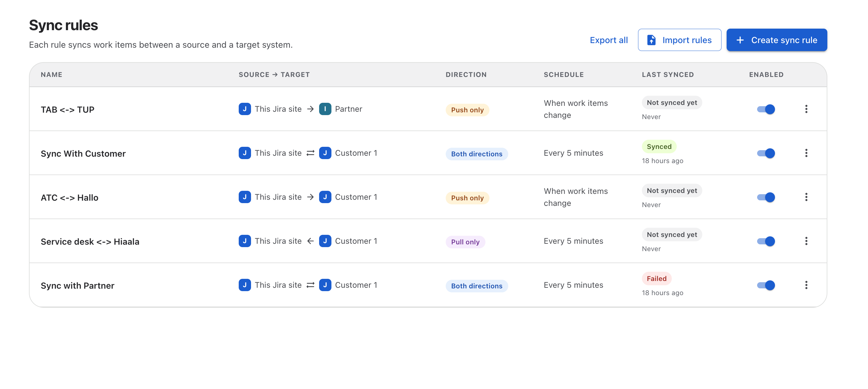The height and width of the screenshot is (389, 868).
Task: Open the ATC <-> Hallo rule name
Action: [x=69, y=198]
